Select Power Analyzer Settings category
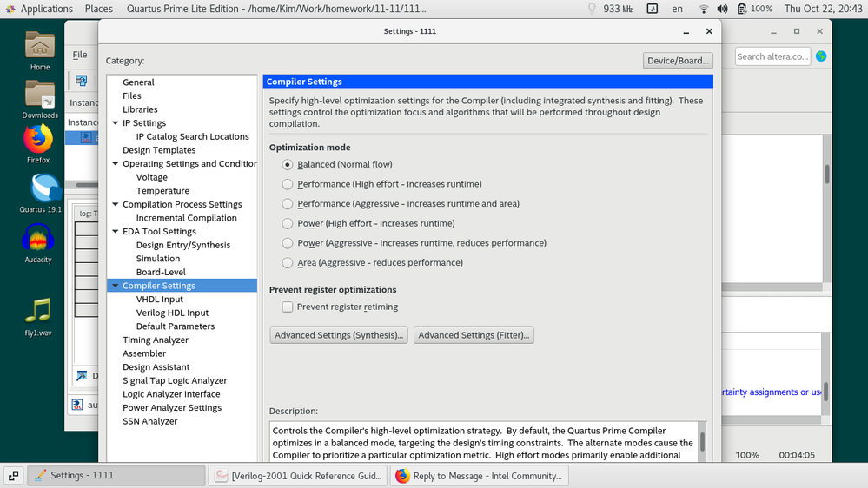868x488 pixels. tap(172, 408)
